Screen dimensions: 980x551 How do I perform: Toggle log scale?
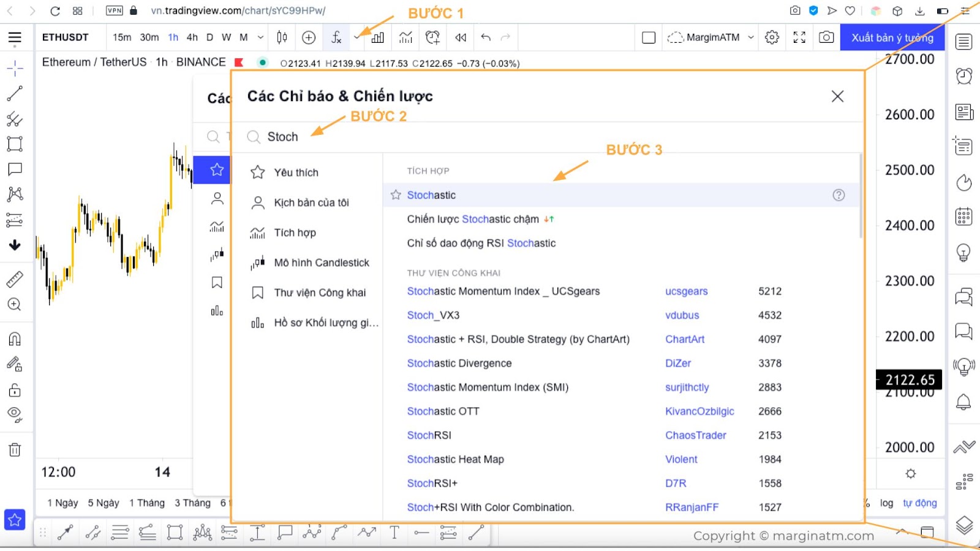886,503
